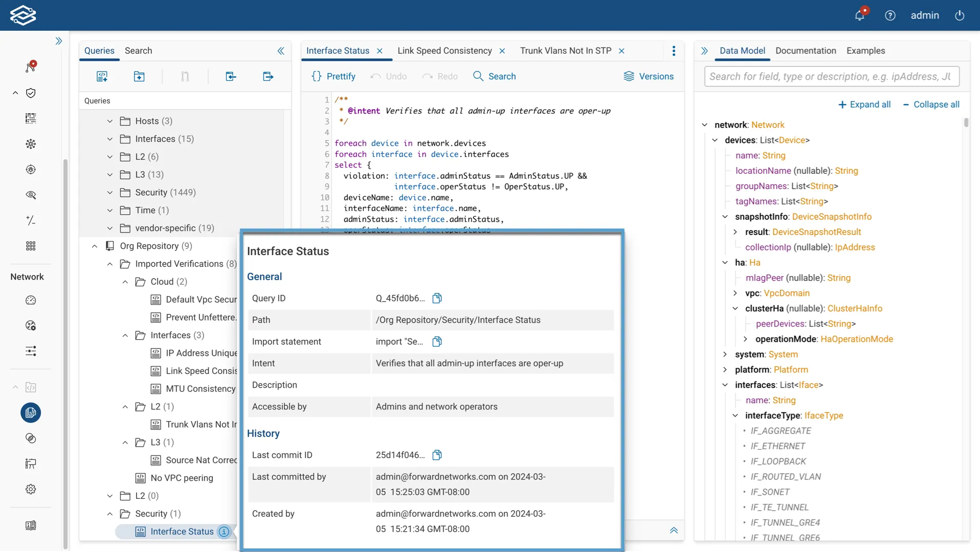Switch to the Trunk Vlans Not In STP tab

(x=566, y=51)
